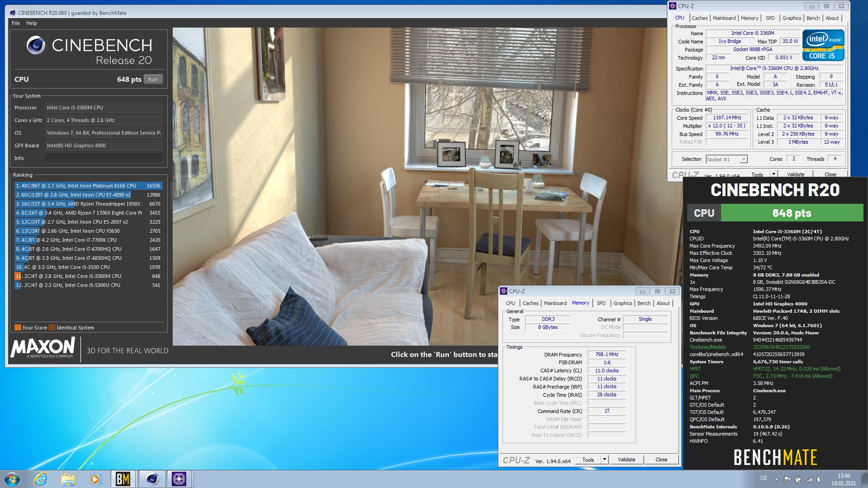Select ranking row Intel Xeon Platinum 8168
Screen dimensions: 868x488
pos(88,186)
